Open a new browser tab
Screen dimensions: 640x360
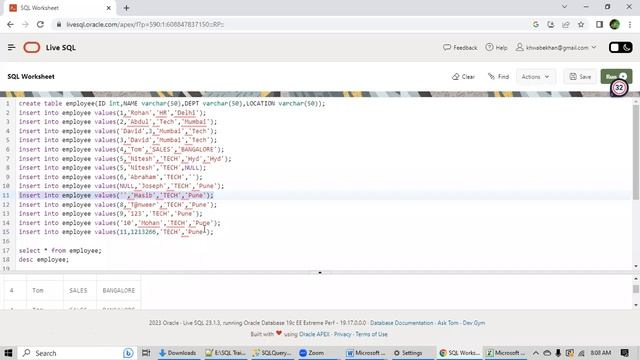pyautogui.click(x=127, y=8)
